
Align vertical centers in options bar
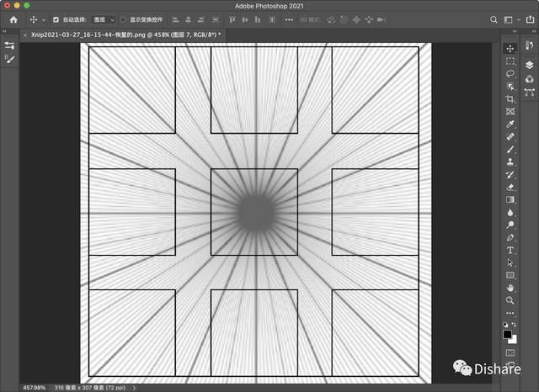pyautogui.click(x=245, y=20)
